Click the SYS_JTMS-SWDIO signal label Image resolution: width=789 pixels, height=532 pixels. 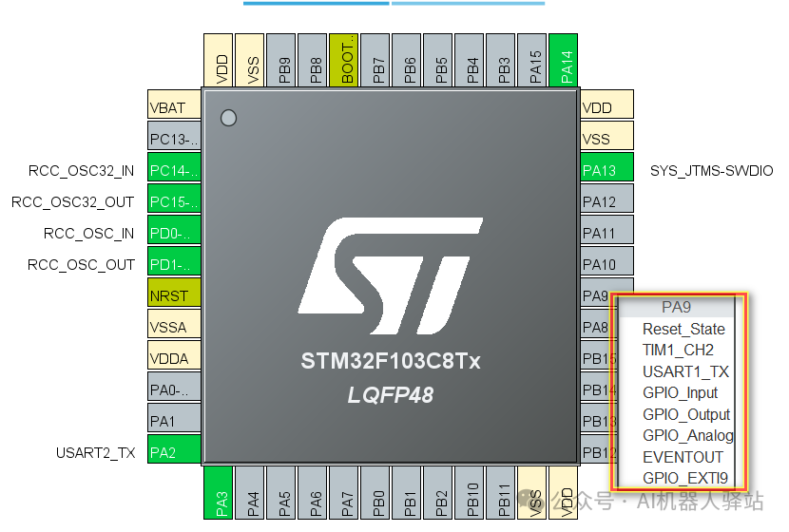click(711, 171)
